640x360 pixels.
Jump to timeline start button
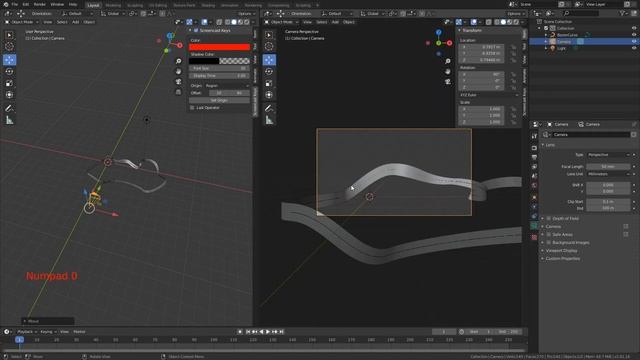click(248, 332)
